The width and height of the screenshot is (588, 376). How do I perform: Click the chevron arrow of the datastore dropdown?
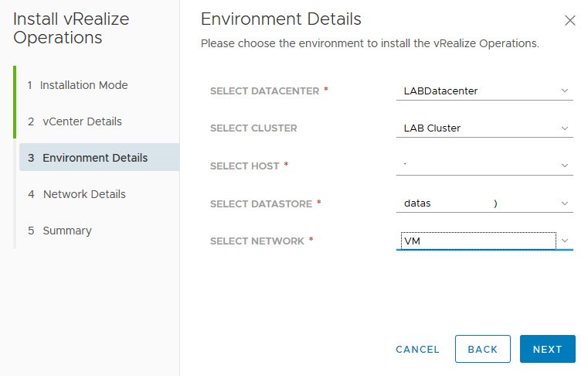[565, 203]
